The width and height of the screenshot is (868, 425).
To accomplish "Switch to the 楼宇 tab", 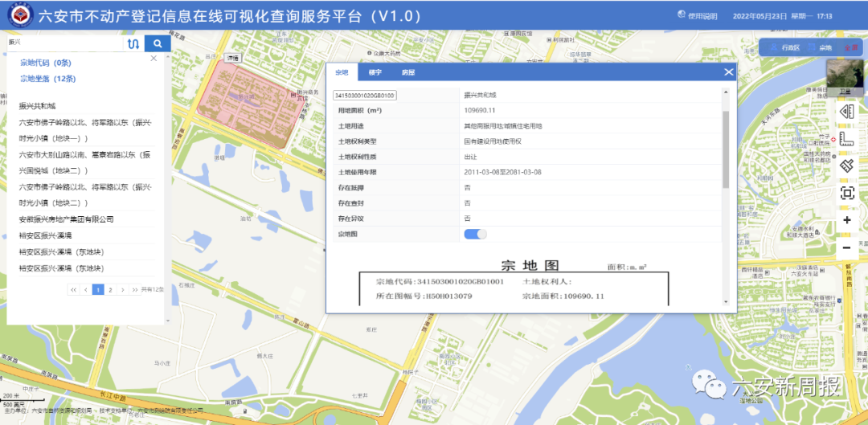I will pos(375,72).
